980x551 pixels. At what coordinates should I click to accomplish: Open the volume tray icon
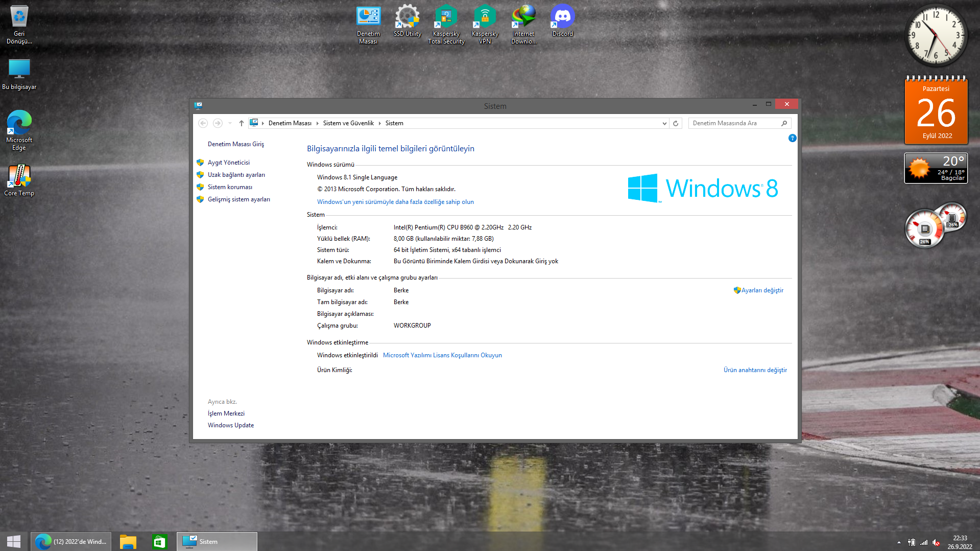pos(936,542)
